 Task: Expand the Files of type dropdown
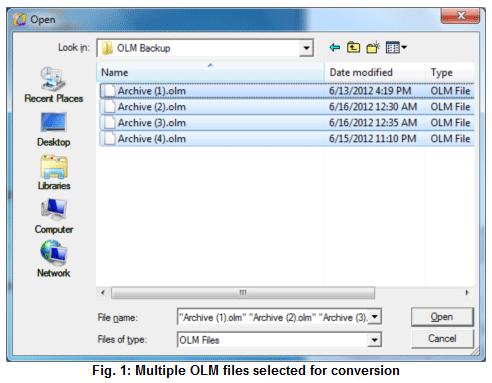375,340
